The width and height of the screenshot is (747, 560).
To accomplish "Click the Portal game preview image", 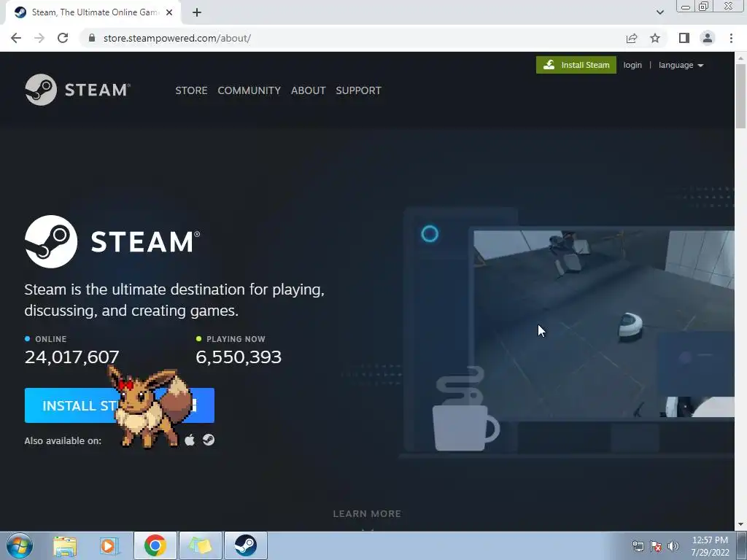I will click(603, 324).
